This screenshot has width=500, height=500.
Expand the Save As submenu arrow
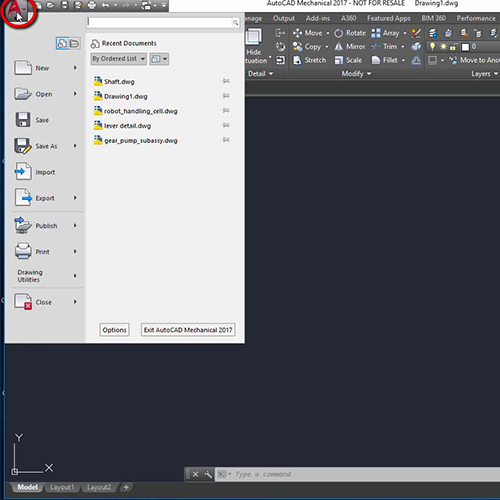[x=75, y=146]
